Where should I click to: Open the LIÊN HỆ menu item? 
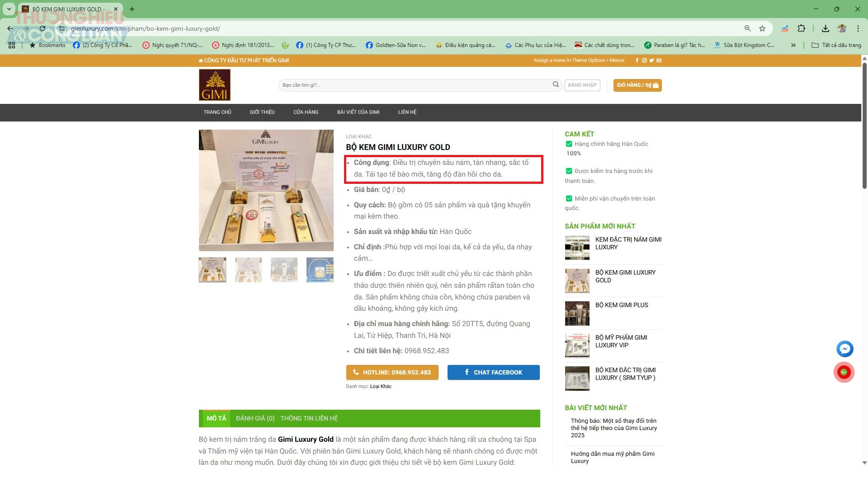point(407,112)
